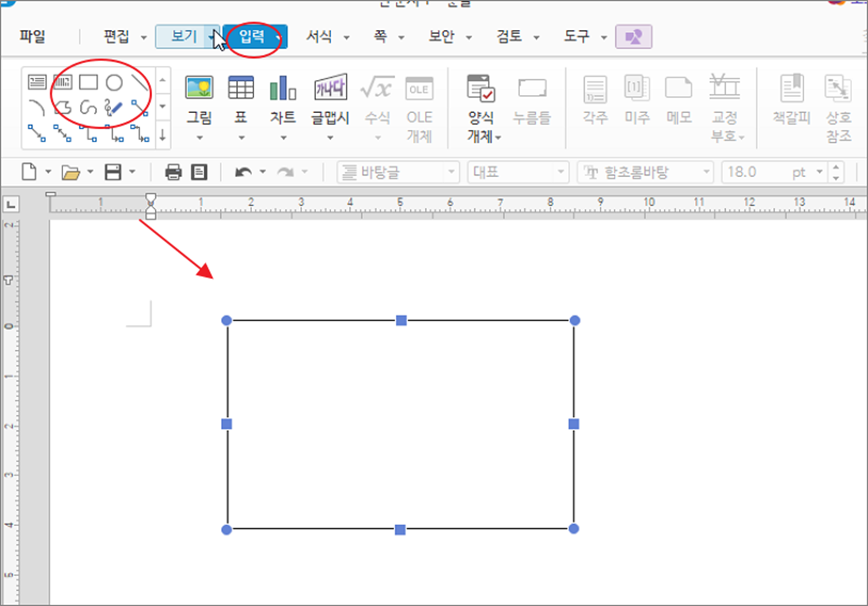
Task: Open the font size unit dropdown arrow
Action: (x=819, y=172)
